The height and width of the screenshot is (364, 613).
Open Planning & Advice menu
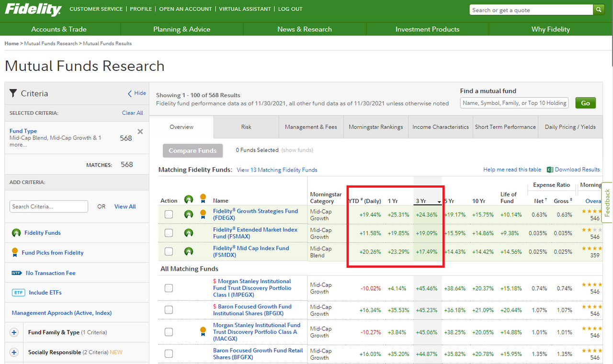click(x=182, y=29)
